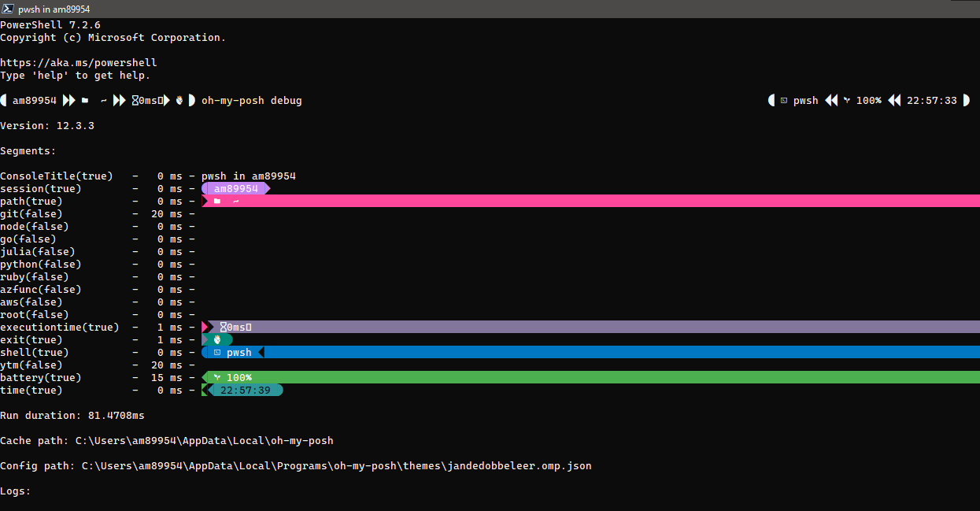Toggle the git(false) segment entry
980x511 pixels.
click(31, 213)
